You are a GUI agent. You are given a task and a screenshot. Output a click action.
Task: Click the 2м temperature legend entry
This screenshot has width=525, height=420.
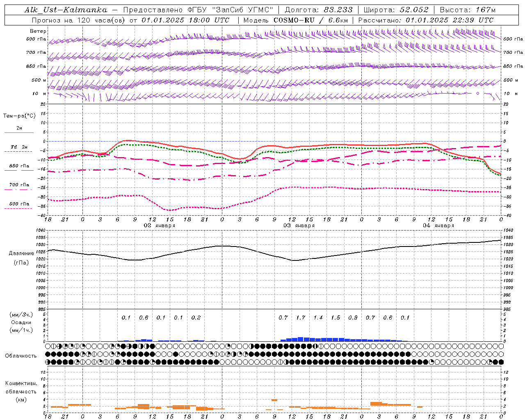coord(19,128)
